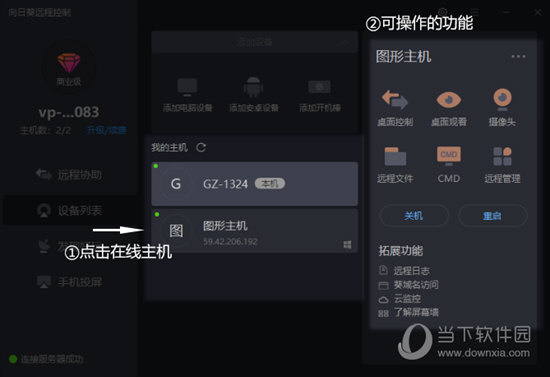
Task: Click the account name vp-...083
Action: click(x=69, y=112)
